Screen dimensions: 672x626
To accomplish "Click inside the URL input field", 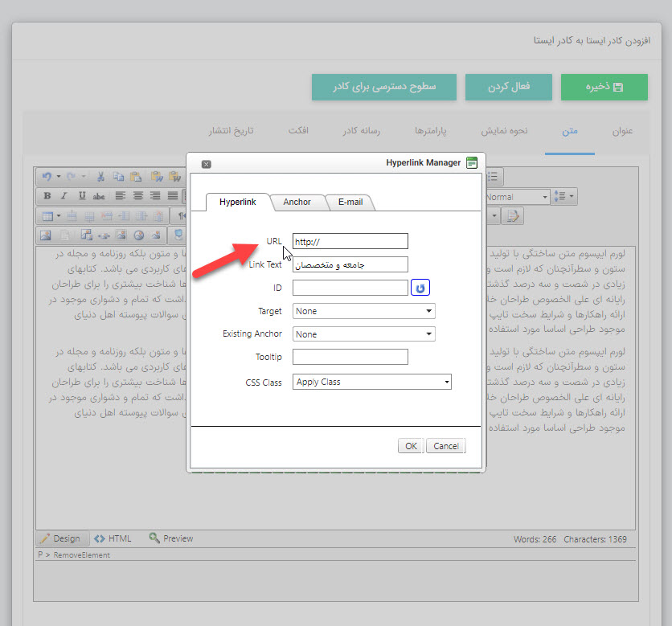I will click(x=350, y=241).
